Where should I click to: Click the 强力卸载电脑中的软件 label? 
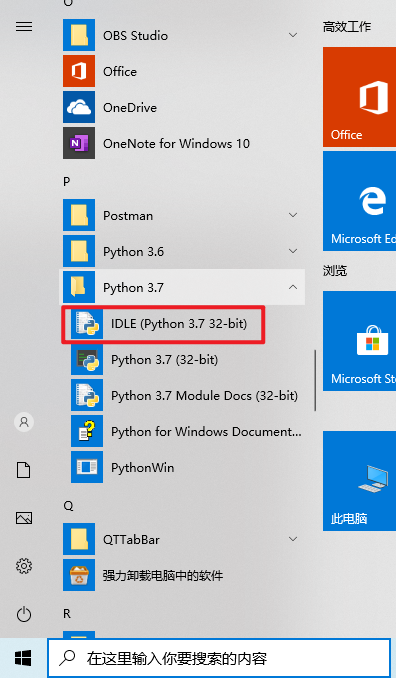click(x=163, y=576)
